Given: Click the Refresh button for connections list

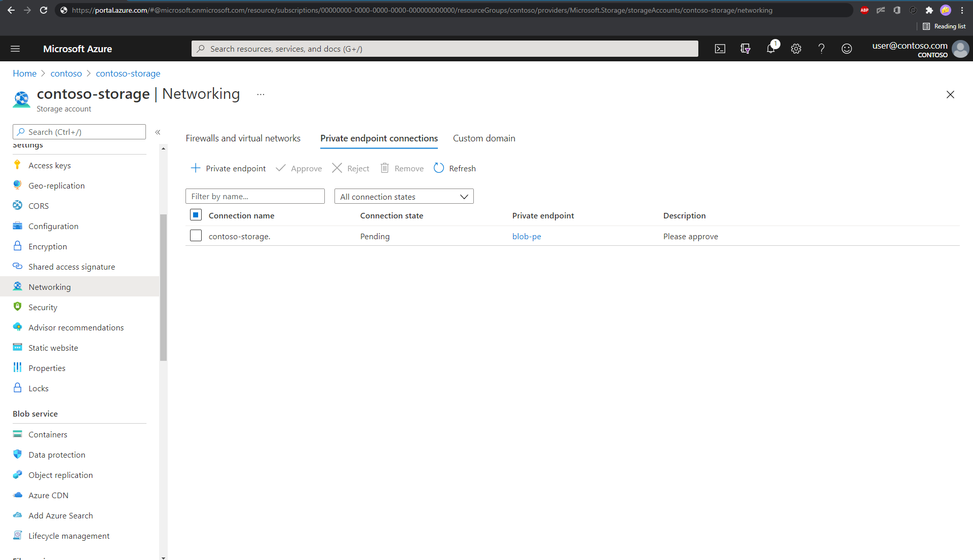Looking at the screenshot, I should tap(455, 168).
